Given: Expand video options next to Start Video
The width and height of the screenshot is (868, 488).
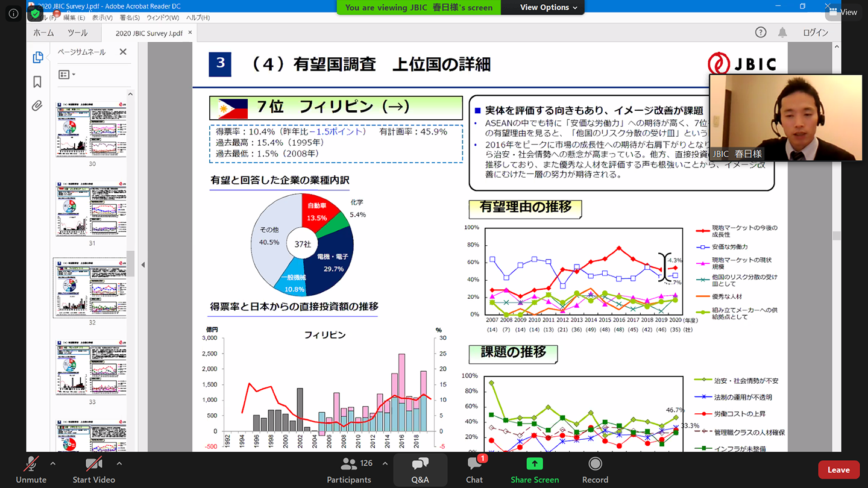Looking at the screenshot, I should [x=119, y=463].
